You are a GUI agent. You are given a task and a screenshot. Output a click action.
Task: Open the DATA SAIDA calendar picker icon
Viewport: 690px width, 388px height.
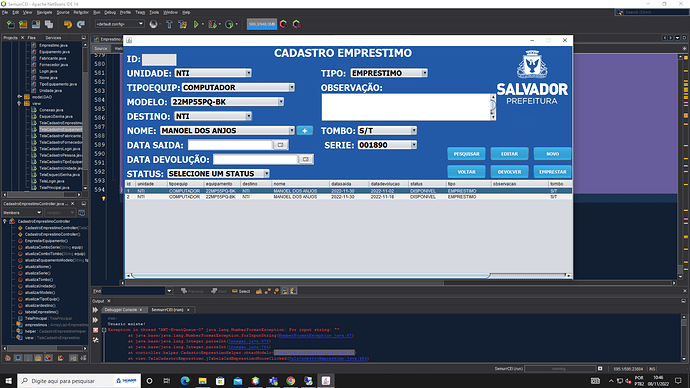click(280, 145)
